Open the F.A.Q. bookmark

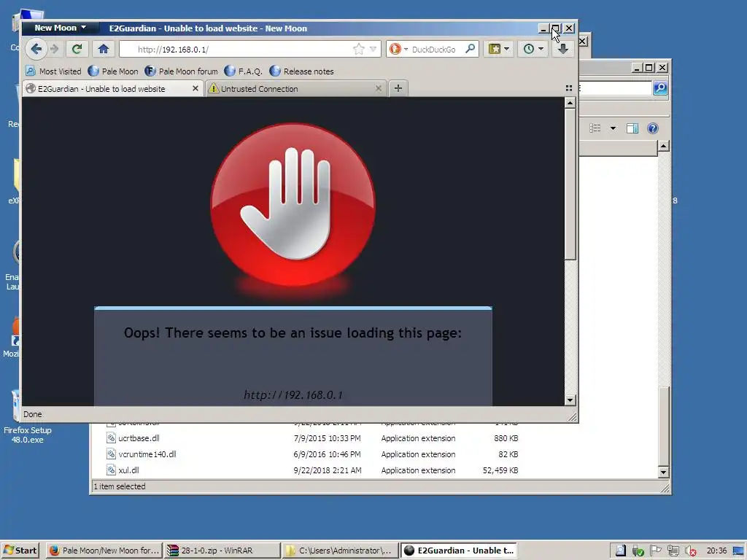point(244,71)
